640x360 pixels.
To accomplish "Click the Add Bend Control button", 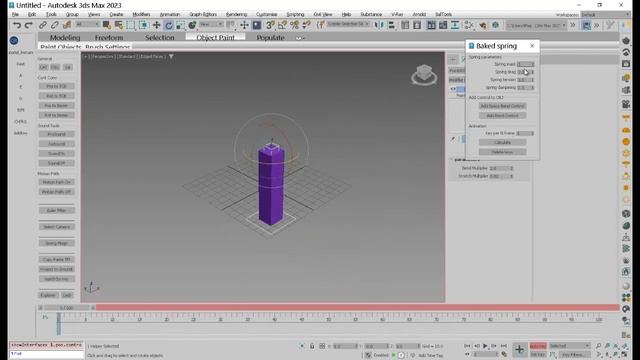I will [x=502, y=116].
